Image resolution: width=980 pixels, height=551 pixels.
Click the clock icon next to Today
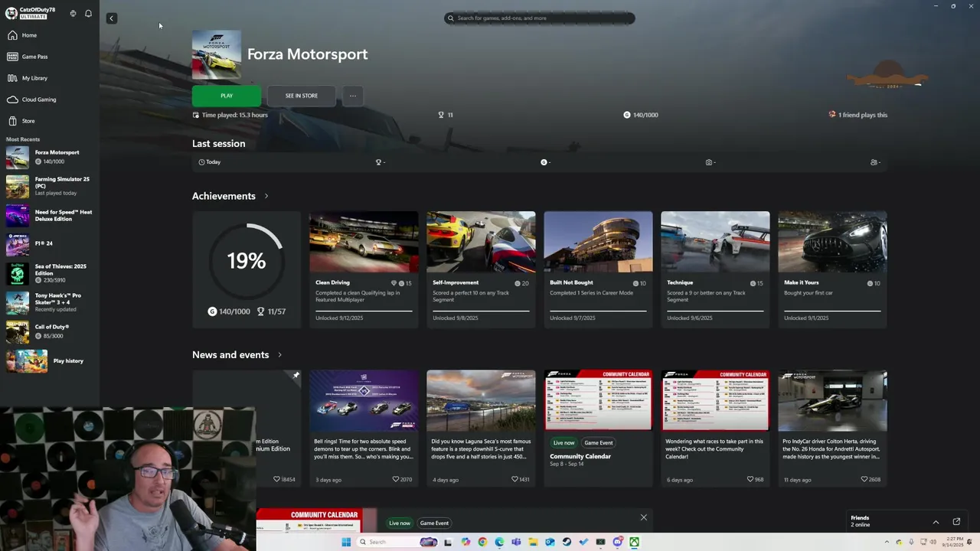[x=201, y=162]
